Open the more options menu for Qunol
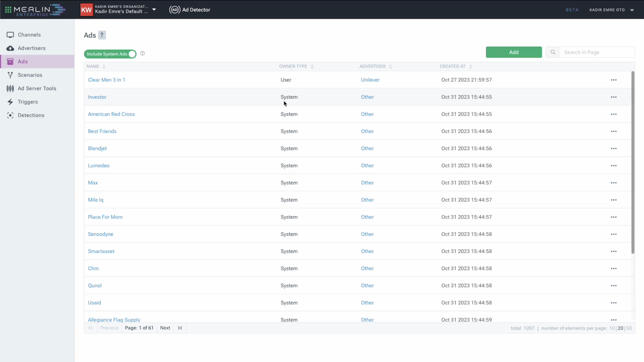Screen dimensions: 644x362 (614, 285)
